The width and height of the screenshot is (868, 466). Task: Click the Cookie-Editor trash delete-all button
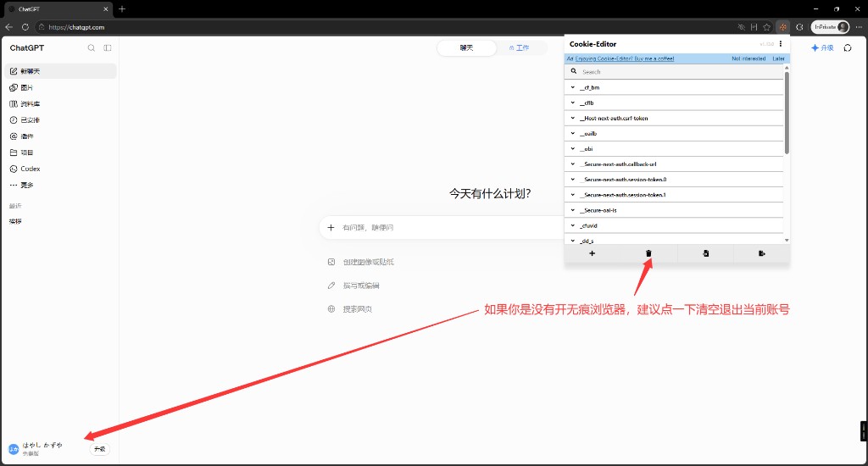[648, 253]
